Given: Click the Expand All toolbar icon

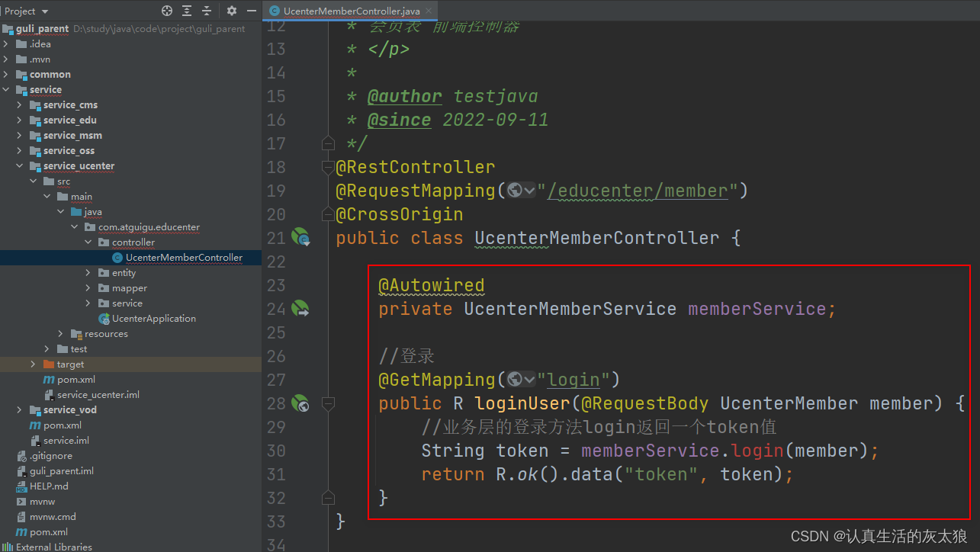Looking at the screenshot, I should click(x=187, y=11).
